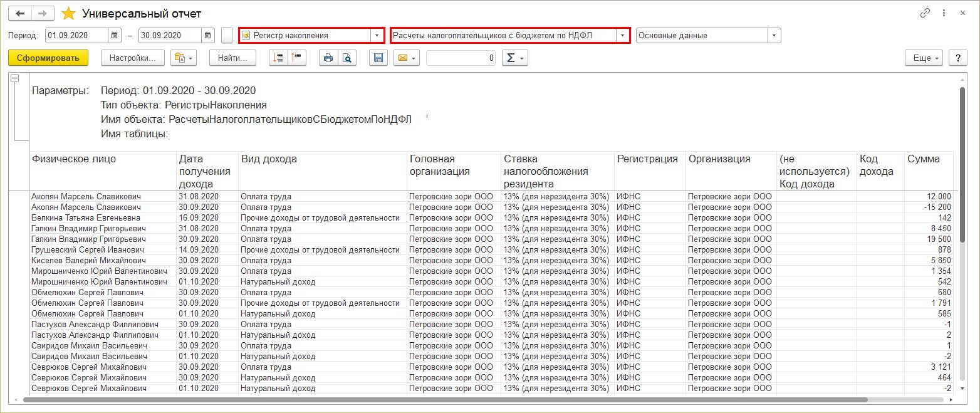Select the sum cell showing 12 000
The image size is (980, 413).
click(929, 197)
